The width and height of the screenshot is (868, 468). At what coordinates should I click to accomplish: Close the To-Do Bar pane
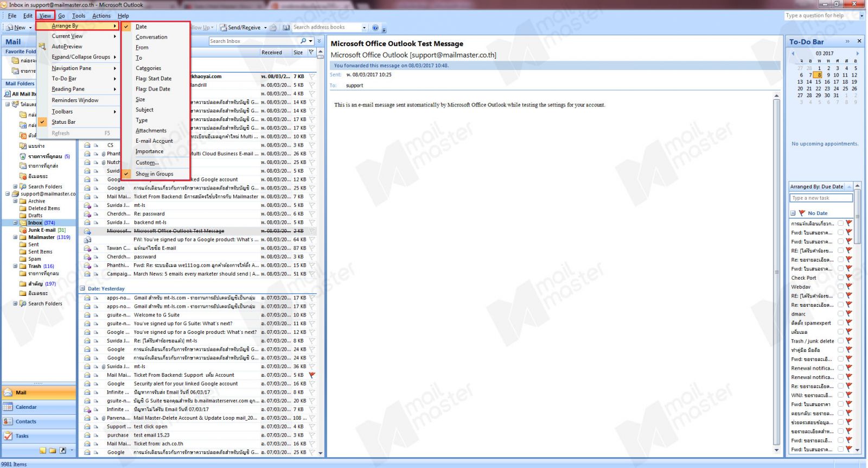coord(859,41)
